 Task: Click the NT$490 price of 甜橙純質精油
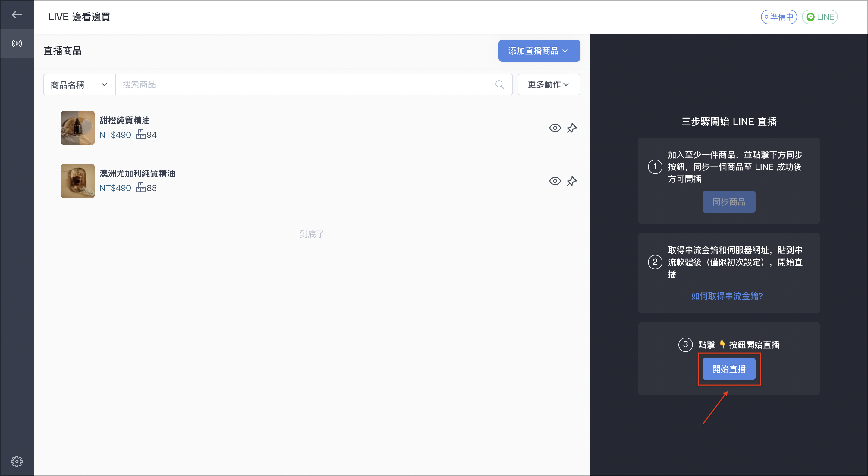(115, 135)
